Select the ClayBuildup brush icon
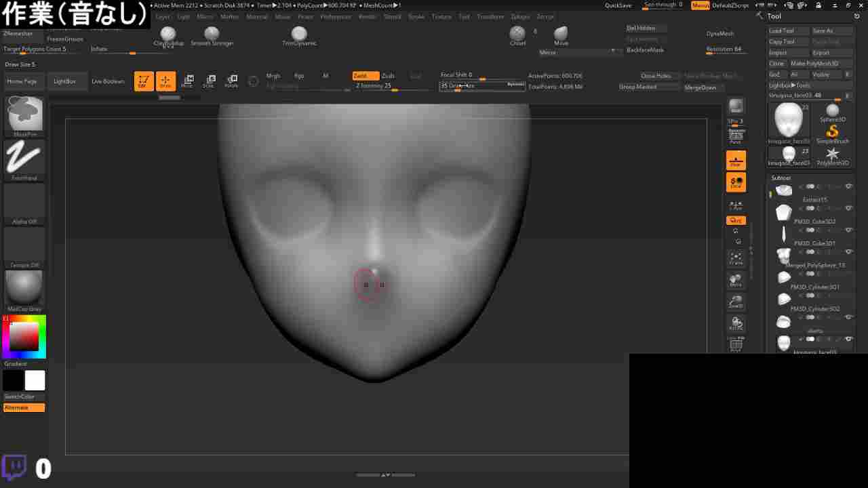The width and height of the screenshot is (868, 488). [168, 34]
